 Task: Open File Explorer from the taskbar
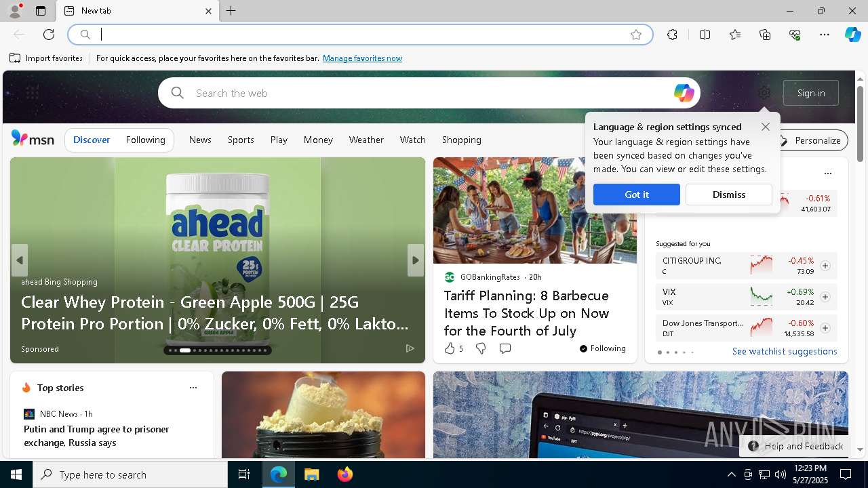click(311, 474)
